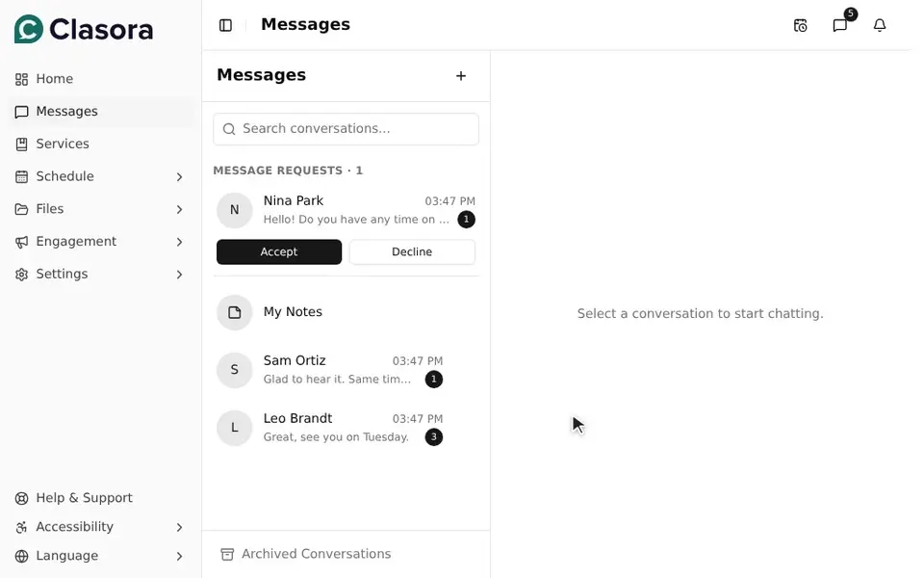The height and width of the screenshot is (578, 924).
Task: Click 'Great, see you on Tuesday.' preview
Action: pos(336,437)
